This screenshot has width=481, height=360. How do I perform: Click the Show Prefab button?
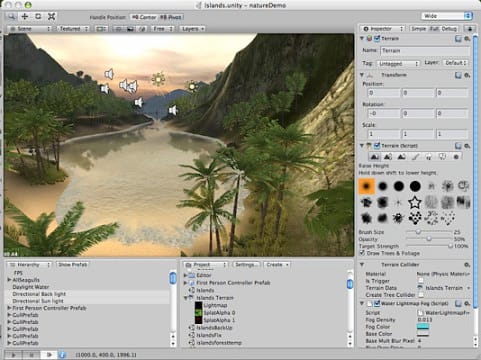click(x=72, y=265)
